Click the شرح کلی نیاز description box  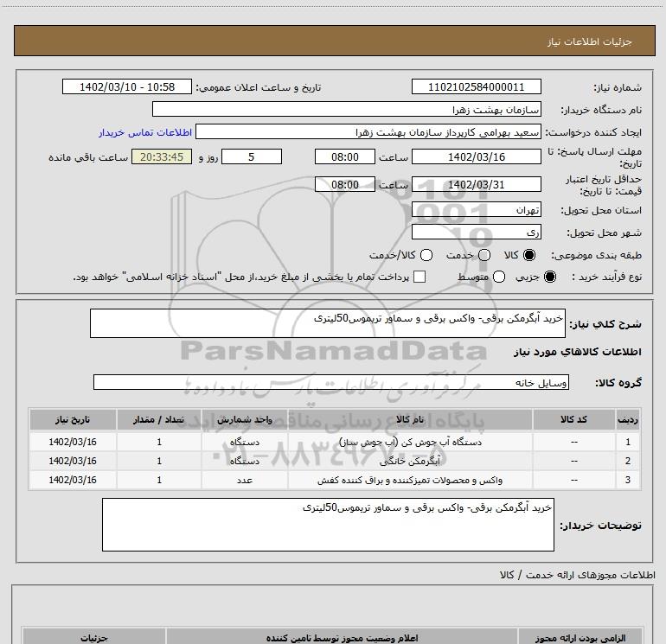[328, 323]
